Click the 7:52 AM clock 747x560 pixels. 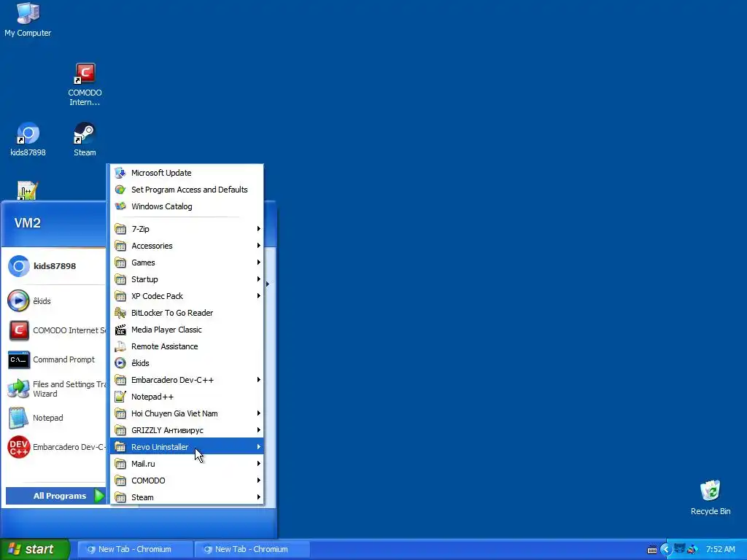click(720, 549)
